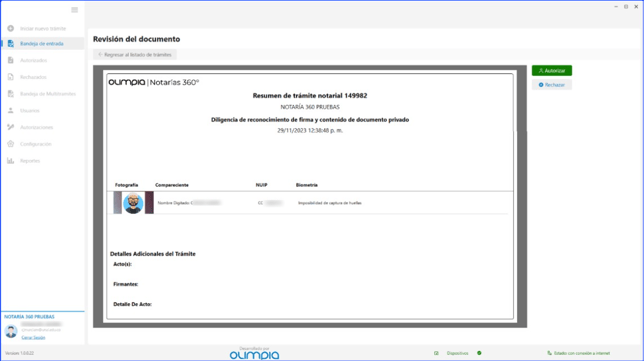Click the Cerrar Sesión link
Screen dimensions: 644x361
pyautogui.click(x=33, y=338)
